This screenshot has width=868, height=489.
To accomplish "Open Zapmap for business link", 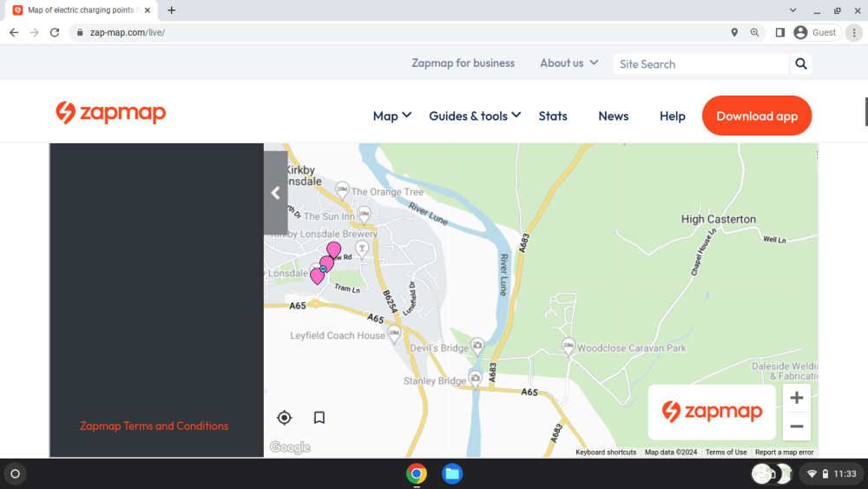I will [463, 63].
